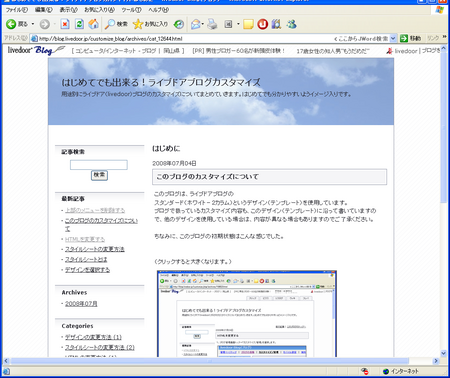This screenshot has width=450, height=378.
Task: Click the livedoor Blog logo
Action: pos(36,50)
